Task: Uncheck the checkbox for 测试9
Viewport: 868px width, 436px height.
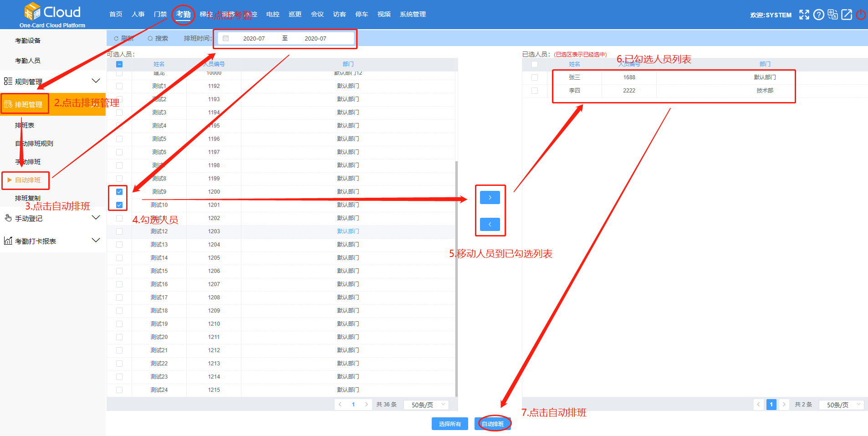Action: (119, 192)
